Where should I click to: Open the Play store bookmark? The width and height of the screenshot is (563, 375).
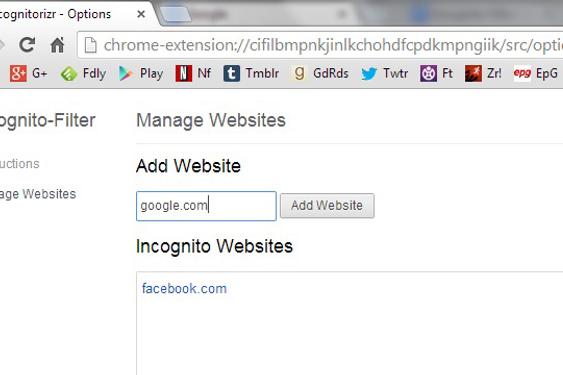[141, 74]
